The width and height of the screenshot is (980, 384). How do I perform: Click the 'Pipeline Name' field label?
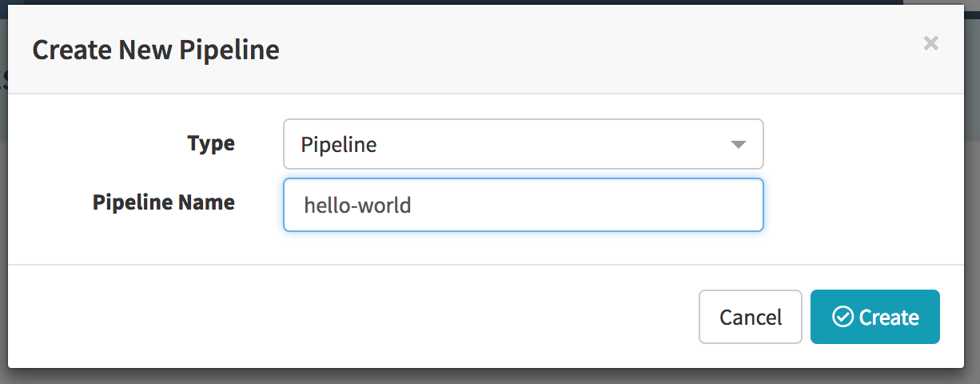(x=164, y=202)
